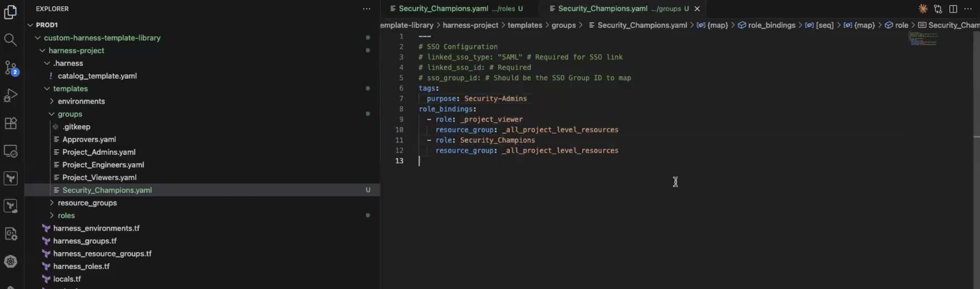The height and width of the screenshot is (289, 980).
Task: Expand the roles folder
Action: 66,215
